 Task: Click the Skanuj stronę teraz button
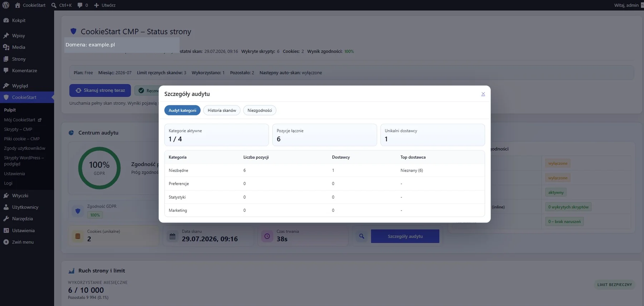pos(100,90)
